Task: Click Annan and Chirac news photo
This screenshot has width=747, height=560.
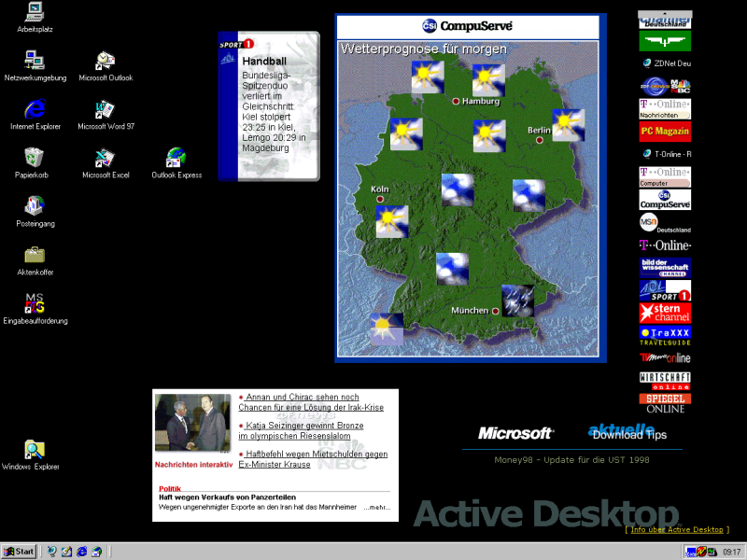Action: [x=192, y=423]
